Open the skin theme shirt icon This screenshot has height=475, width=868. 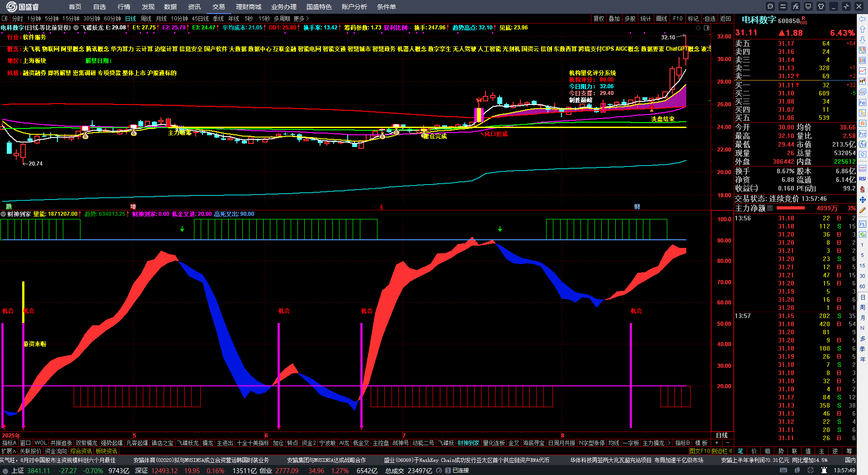pyautogui.click(x=821, y=6)
